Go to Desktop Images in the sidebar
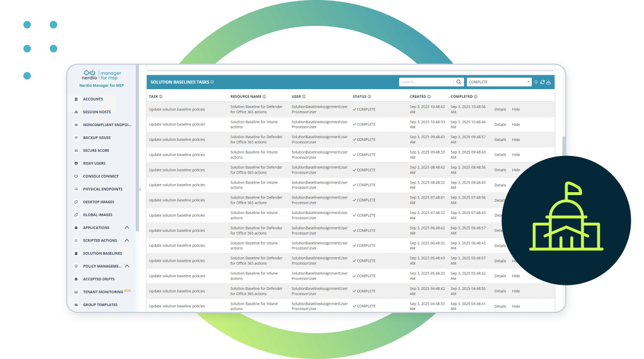 [x=98, y=202]
